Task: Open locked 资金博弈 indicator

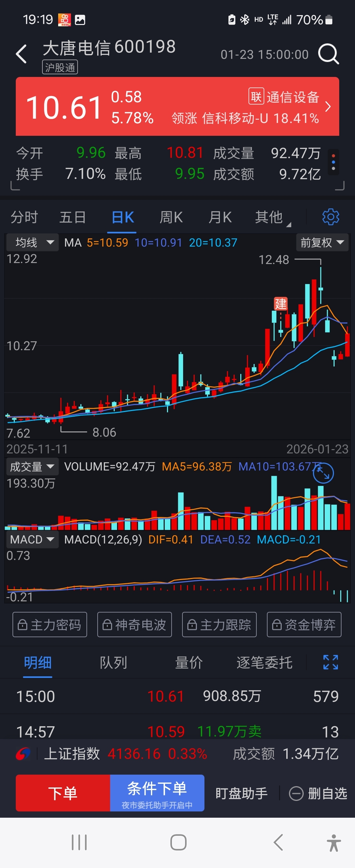Action: [304, 625]
